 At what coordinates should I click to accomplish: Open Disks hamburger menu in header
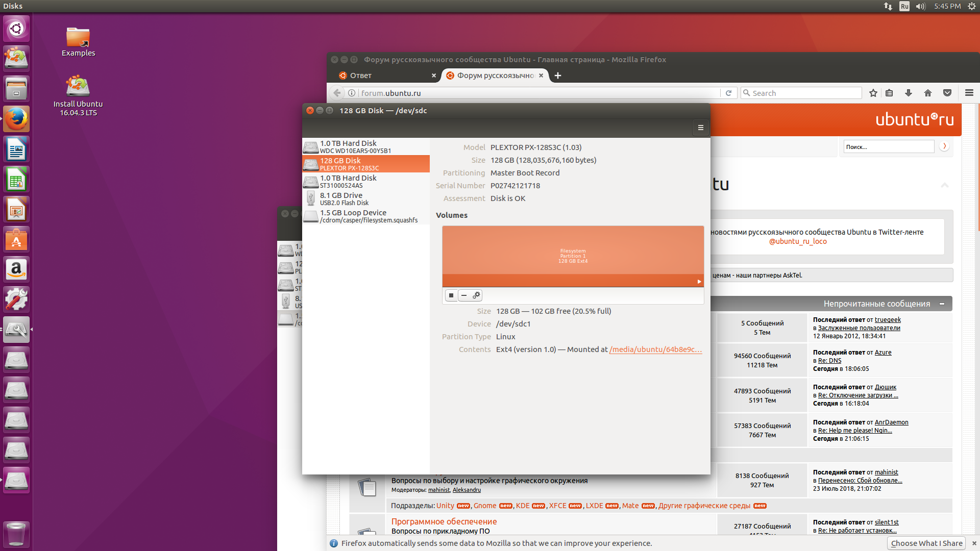coord(700,128)
